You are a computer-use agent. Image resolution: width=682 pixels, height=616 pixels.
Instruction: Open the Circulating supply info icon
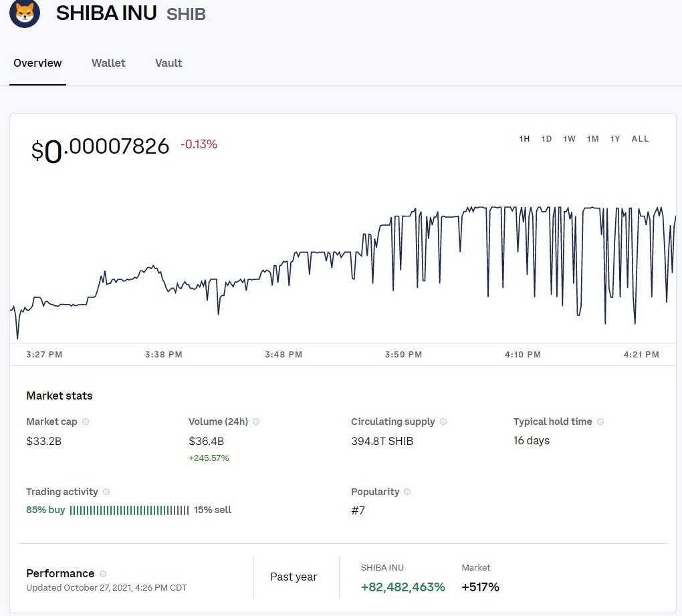443,422
